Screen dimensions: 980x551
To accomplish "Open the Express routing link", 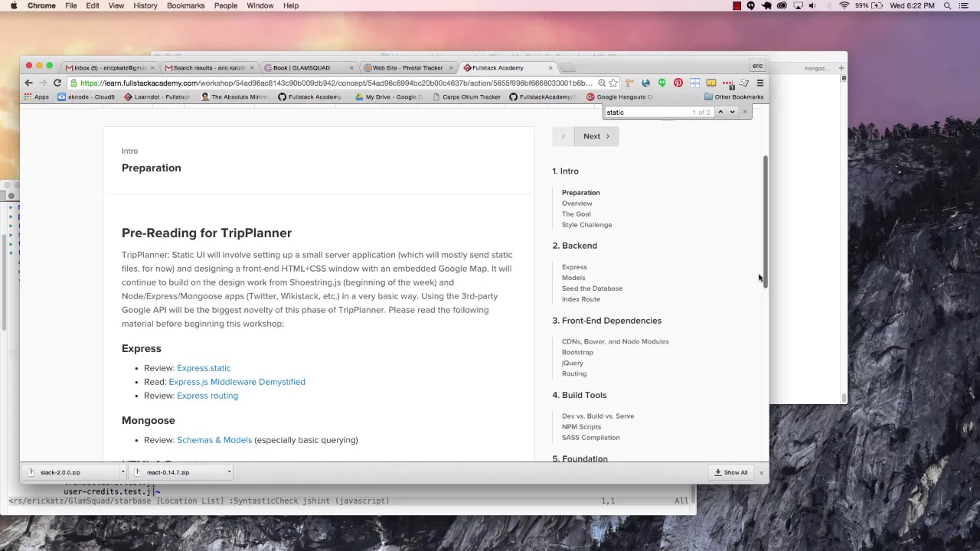I will [x=207, y=396].
